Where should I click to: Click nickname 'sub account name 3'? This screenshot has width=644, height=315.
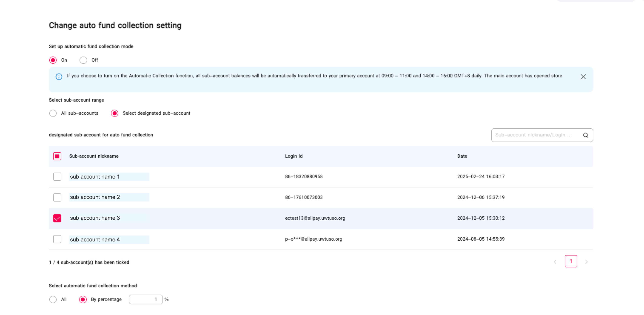coord(95,218)
